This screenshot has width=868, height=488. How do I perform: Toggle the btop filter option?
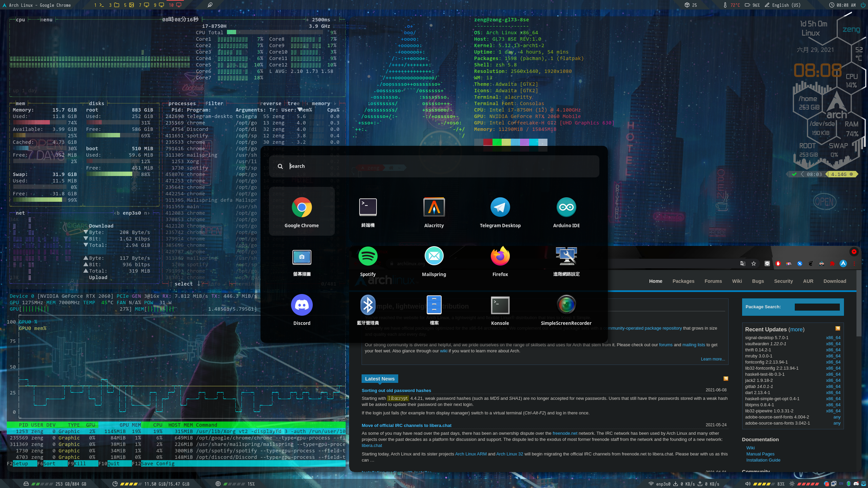pos(214,103)
